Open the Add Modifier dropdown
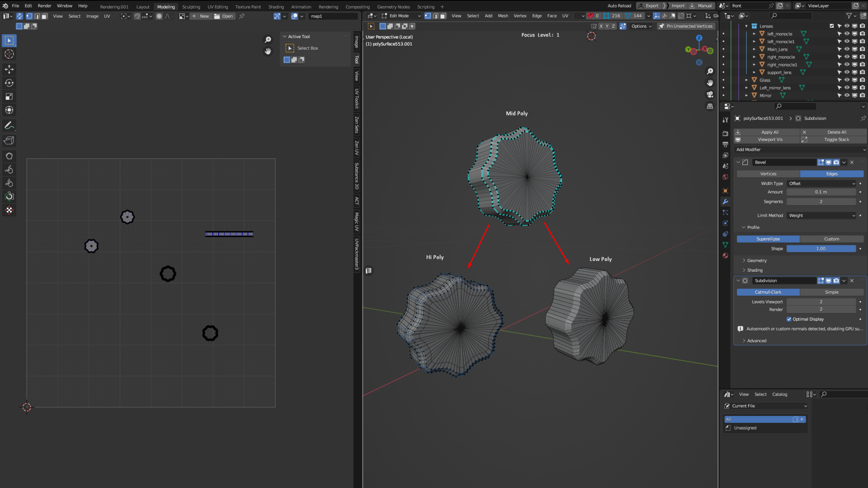The width and height of the screenshot is (868, 488). pos(800,149)
